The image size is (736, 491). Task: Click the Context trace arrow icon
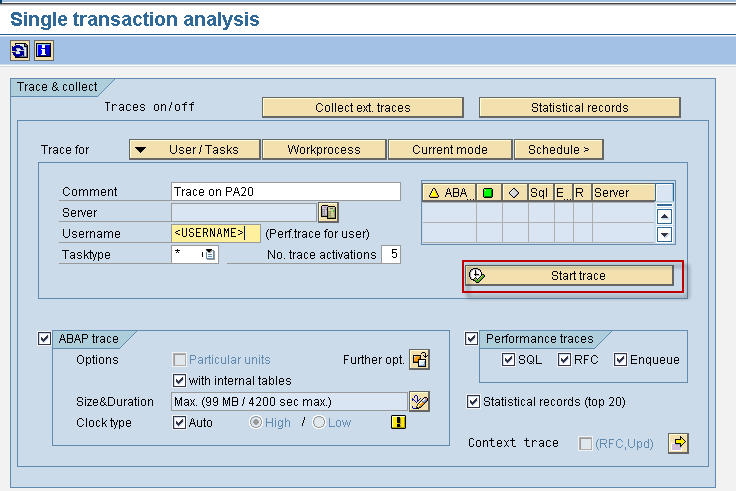(678, 443)
